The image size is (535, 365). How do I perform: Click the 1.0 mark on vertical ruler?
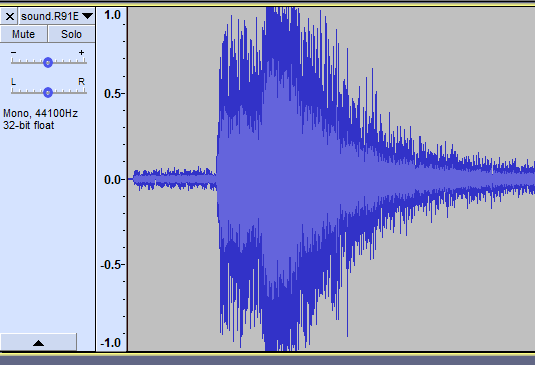(x=113, y=15)
